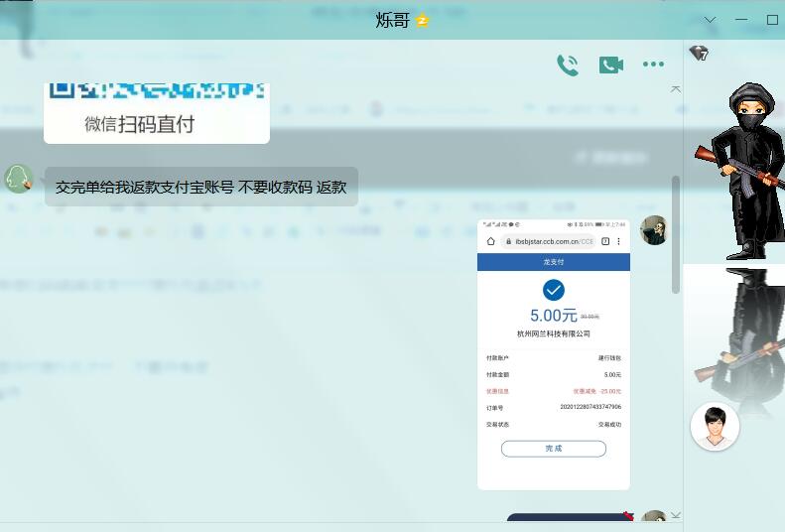This screenshot has width=785, height=532.
Task: Open the 微信扫码直付 QR code image
Action: tap(157, 113)
